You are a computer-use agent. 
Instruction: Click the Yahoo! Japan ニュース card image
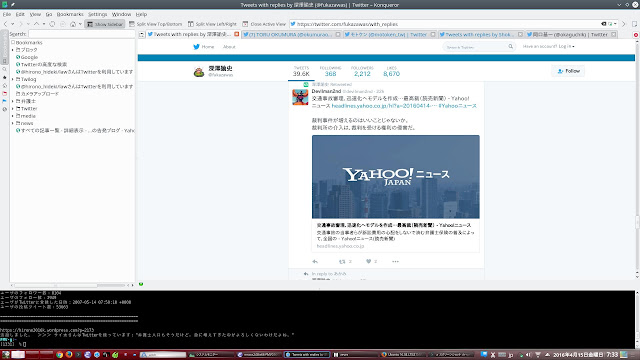pyautogui.click(x=396, y=177)
